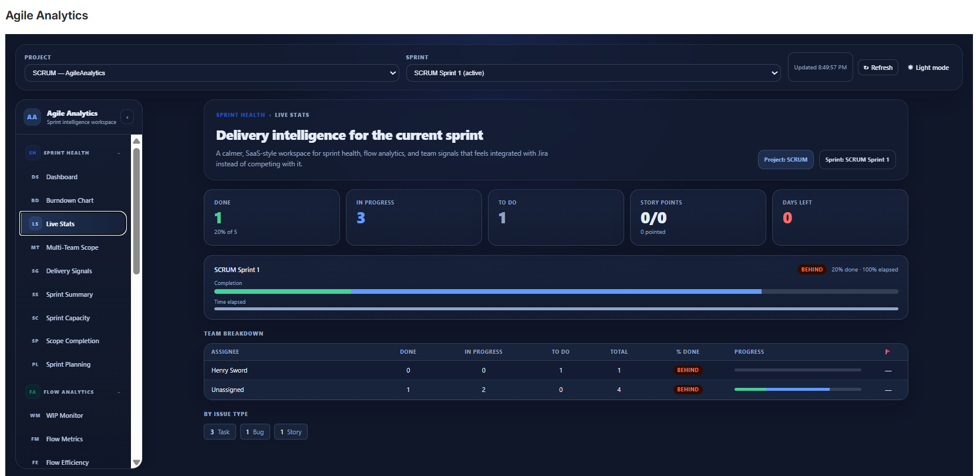The height and width of the screenshot is (476, 980).
Task: Click the BEHIND badge in Unassigned row
Action: (688, 390)
